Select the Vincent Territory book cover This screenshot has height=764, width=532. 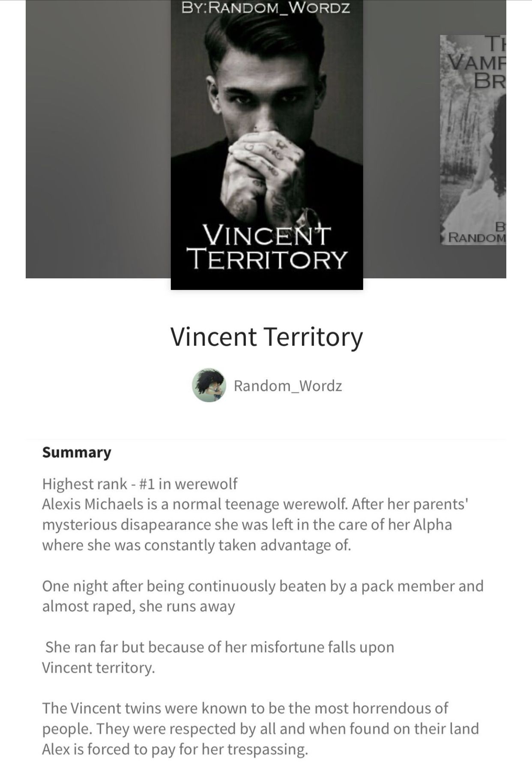pos(267,145)
